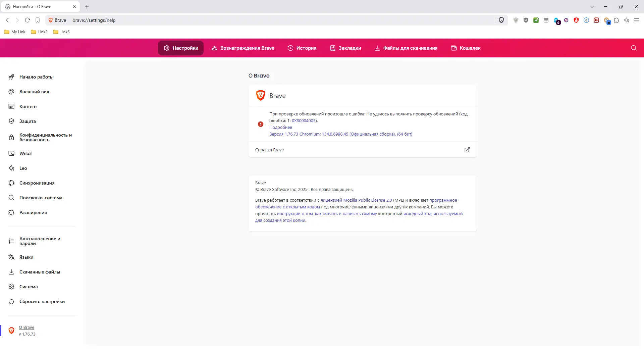The image size is (644, 349).
Task: Open the Tampermonkey extension icon
Action: [546, 20]
